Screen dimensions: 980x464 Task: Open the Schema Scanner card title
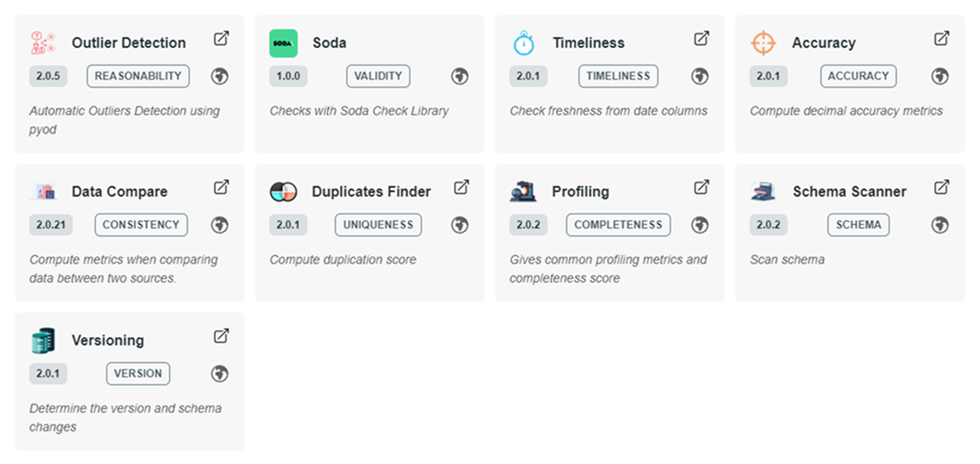[x=850, y=192]
